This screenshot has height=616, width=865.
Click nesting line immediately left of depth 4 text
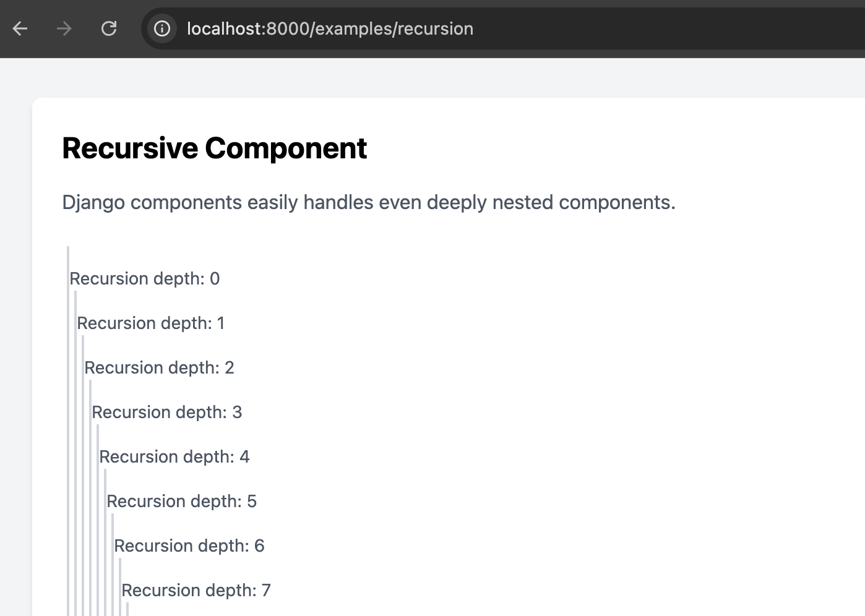(98, 457)
